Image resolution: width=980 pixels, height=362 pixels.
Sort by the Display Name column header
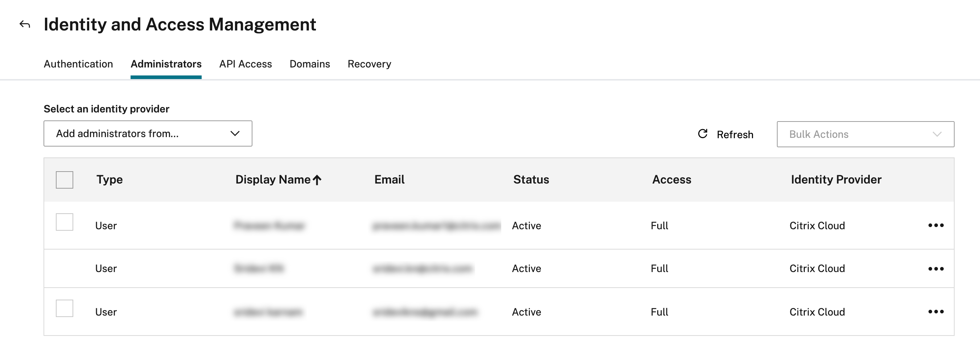coord(279,180)
